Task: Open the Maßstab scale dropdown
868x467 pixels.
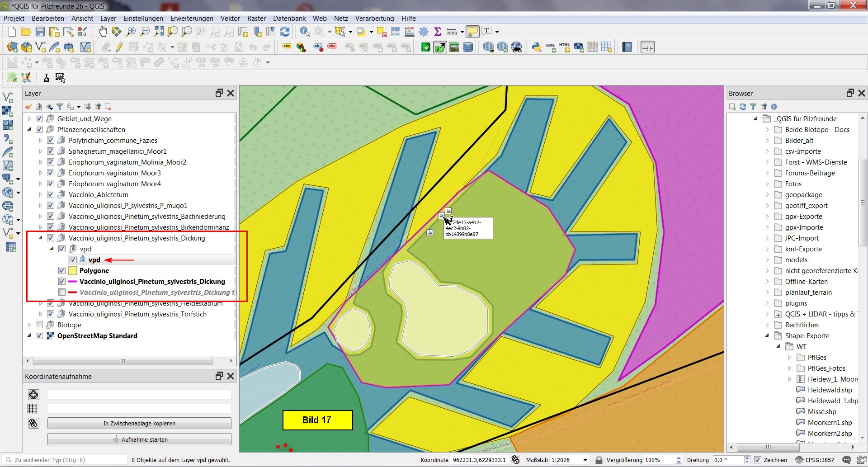Action: pyautogui.click(x=585, y=460)
